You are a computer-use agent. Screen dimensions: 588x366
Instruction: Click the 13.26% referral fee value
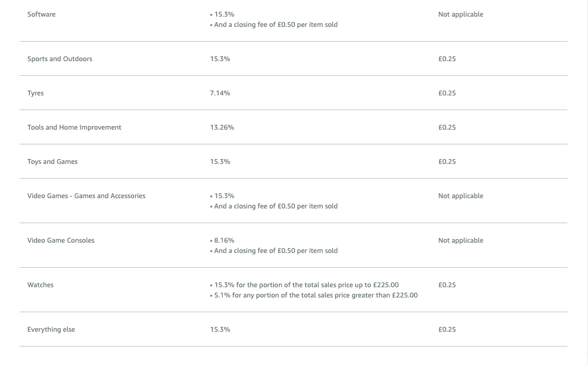[222, 127]
